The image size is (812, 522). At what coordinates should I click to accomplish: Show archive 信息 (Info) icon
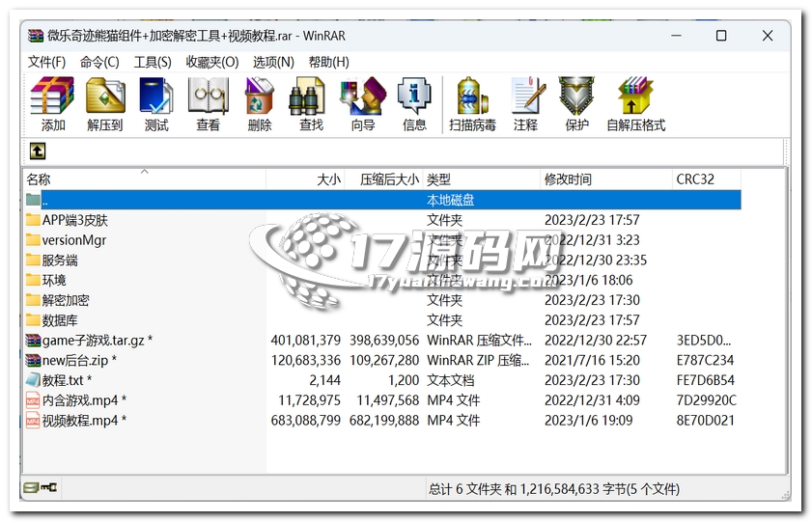coord(414,104)
